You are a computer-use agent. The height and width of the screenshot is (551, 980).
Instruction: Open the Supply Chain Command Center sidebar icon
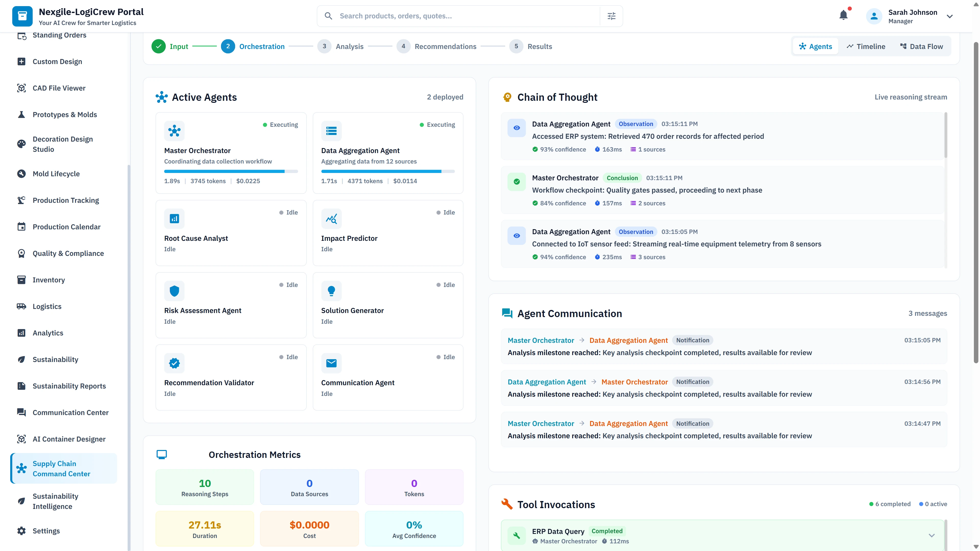click(x=22, y=469)
